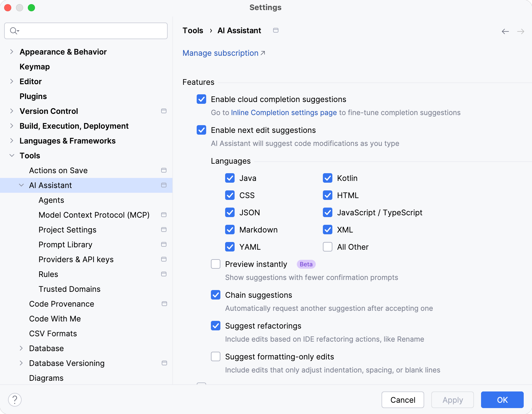Click the OK button
Viewport: 532px width, 414px height.
tap(502, 400)
